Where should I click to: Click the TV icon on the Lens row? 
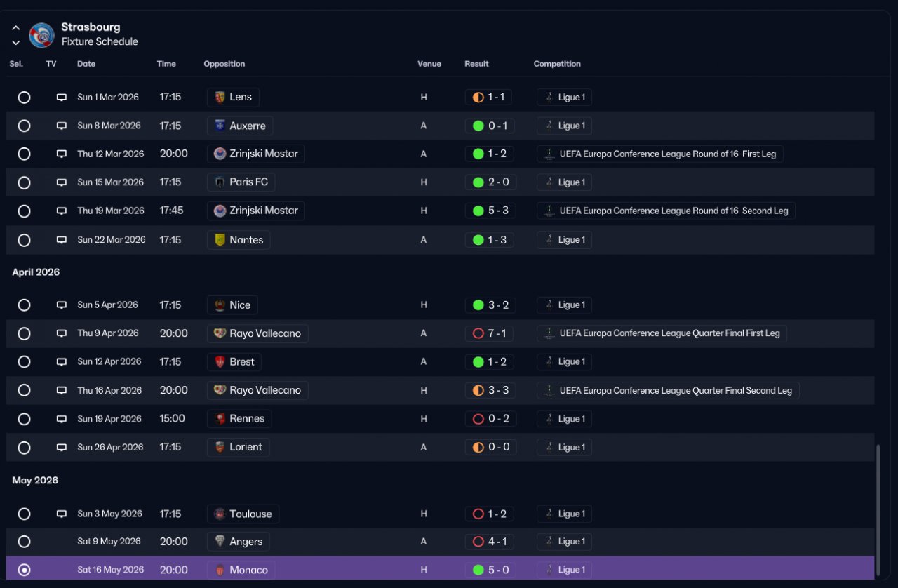pyautogui.click(x=62, y=98)
